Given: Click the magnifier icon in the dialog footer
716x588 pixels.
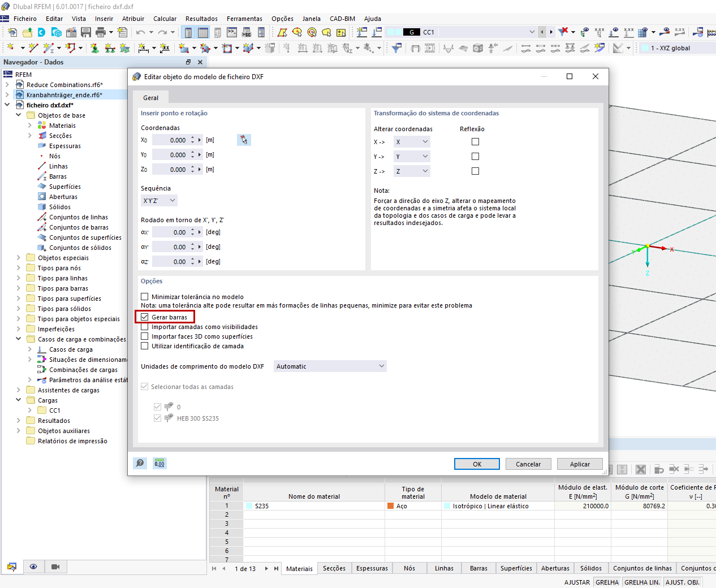Looking at the screenshot, I should point(140,463).
